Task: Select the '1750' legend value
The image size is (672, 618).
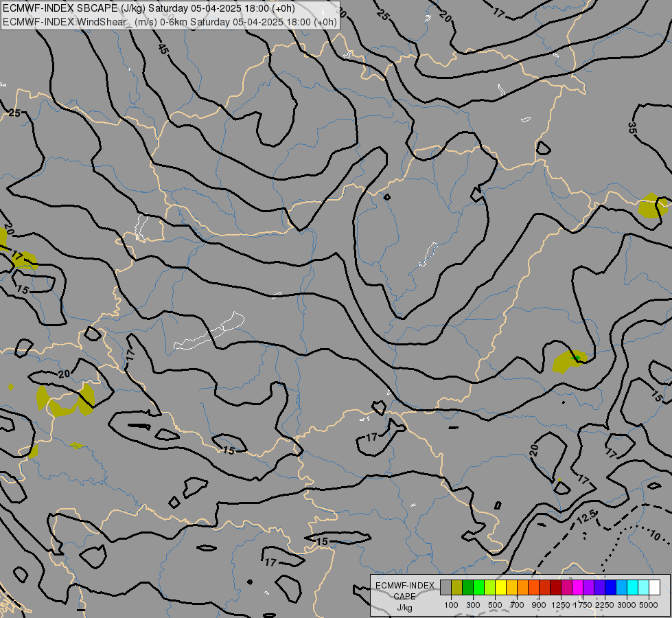Action: (583, 605)
